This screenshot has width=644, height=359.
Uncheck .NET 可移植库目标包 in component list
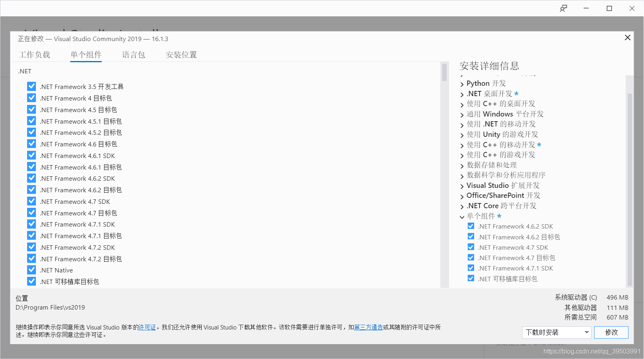click(x=32, y=281)
